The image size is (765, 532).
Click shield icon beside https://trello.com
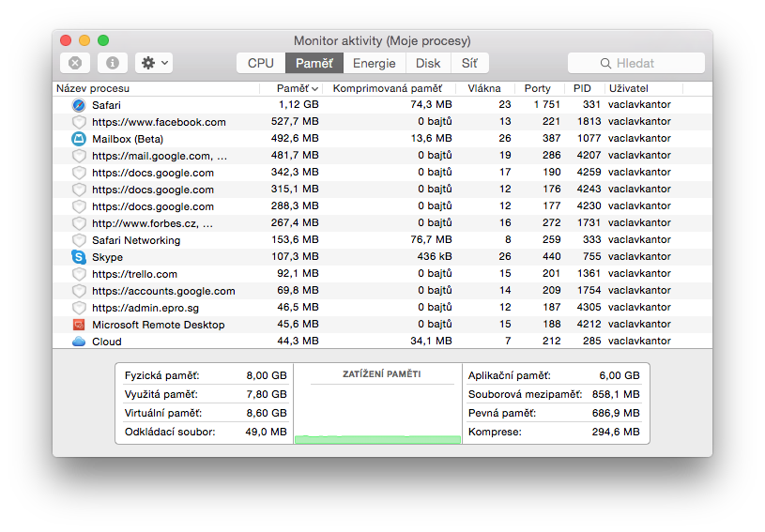[79, 274]
